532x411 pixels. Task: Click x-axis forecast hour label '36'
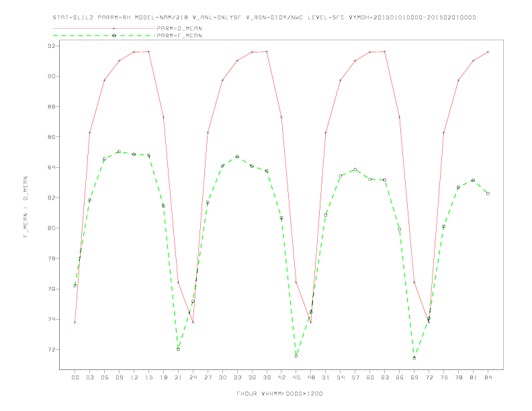pos(252,377)
